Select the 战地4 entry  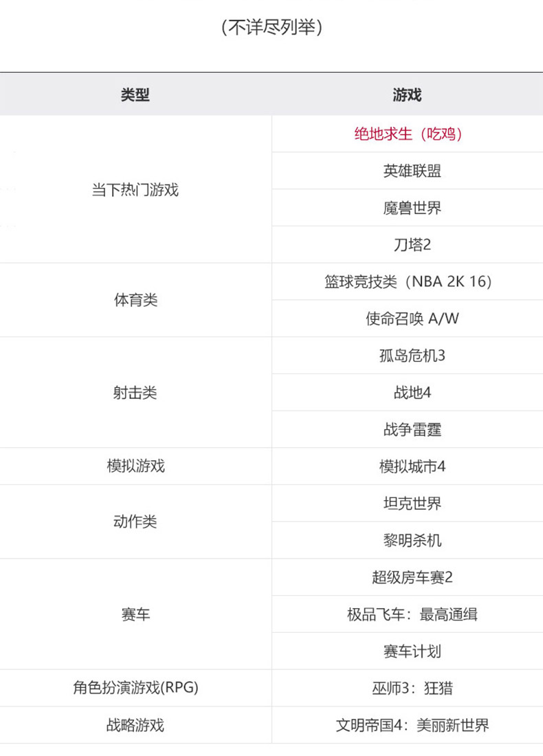[408, 393]
